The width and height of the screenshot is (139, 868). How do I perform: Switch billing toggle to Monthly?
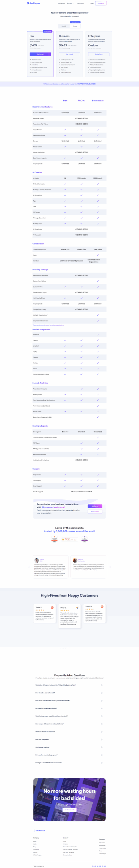(x=64, y=26)
